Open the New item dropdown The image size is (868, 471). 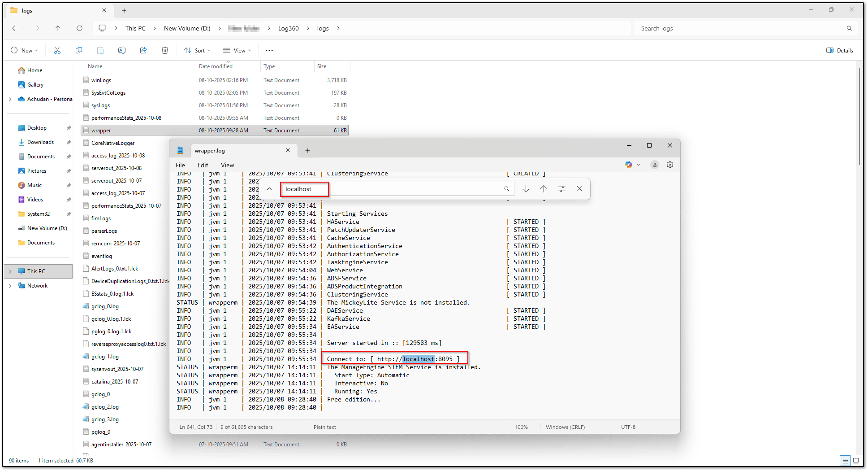tap(25, 51)
